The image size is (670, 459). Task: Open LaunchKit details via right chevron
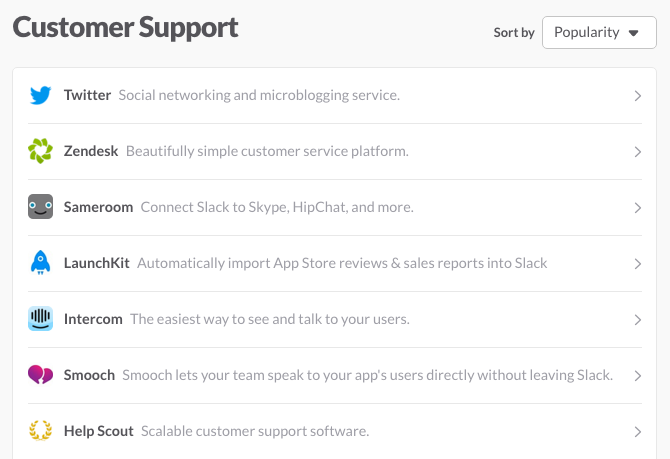pyautogui.click(x=638, y=264)
